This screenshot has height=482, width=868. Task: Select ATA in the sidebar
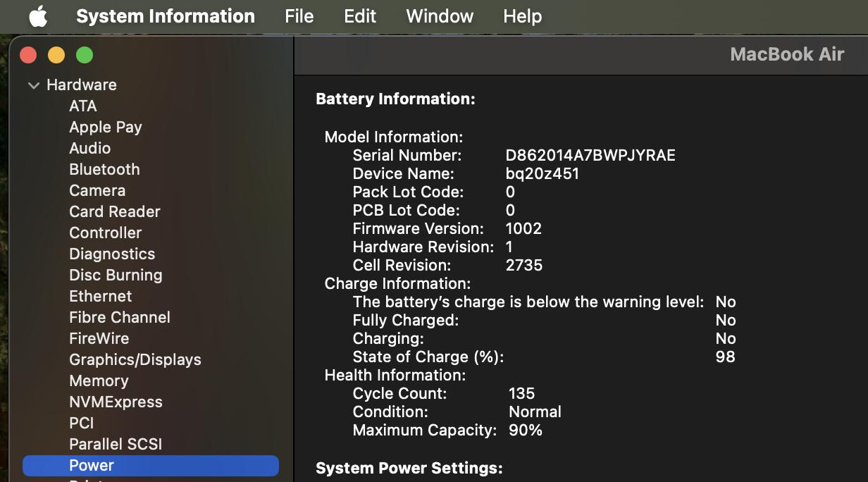click(x=83, y=106)
